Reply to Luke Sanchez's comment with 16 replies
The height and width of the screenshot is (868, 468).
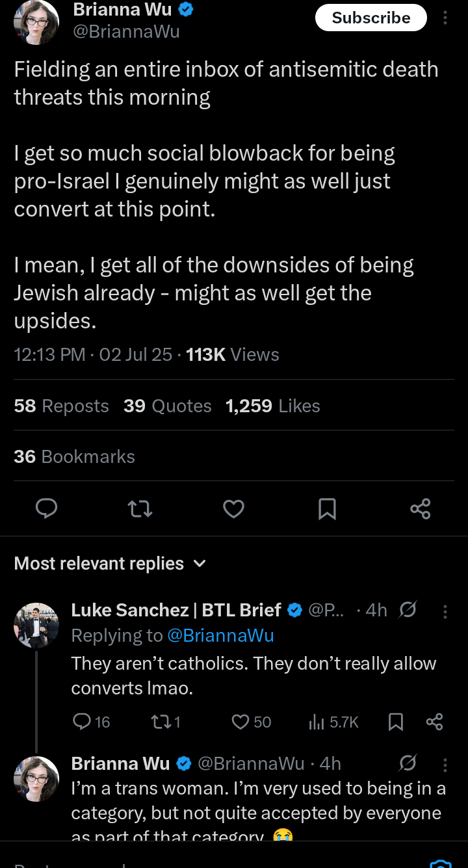click(91, 722)
